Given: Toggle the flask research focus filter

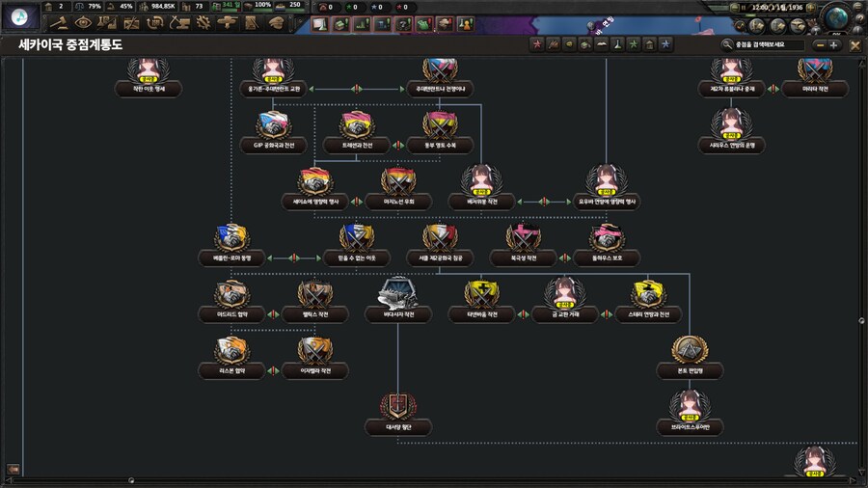Looking at the screenshot, I should point(617,44).
